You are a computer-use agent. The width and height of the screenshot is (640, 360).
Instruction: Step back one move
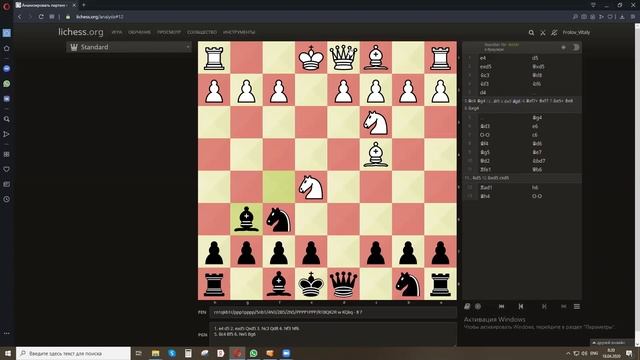521,306
